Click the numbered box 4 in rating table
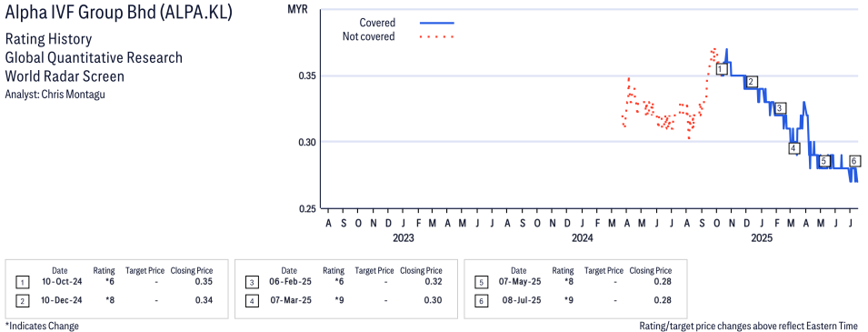 252,300
